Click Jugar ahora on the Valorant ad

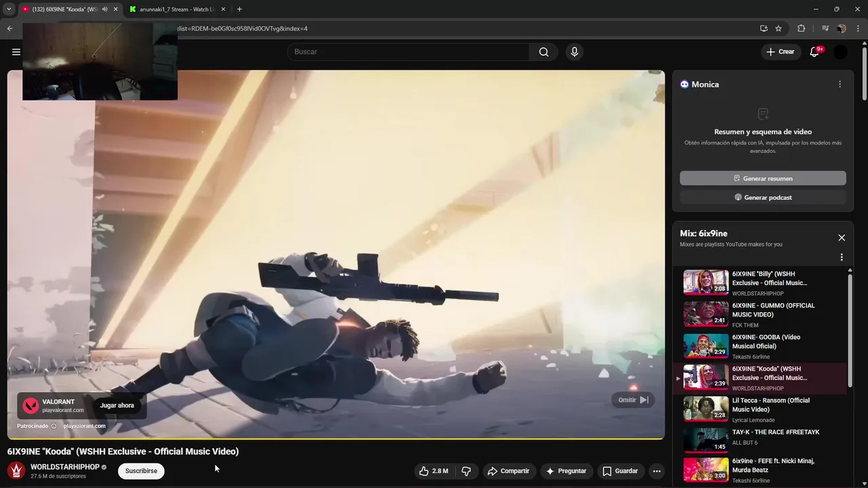pos(117,405)
